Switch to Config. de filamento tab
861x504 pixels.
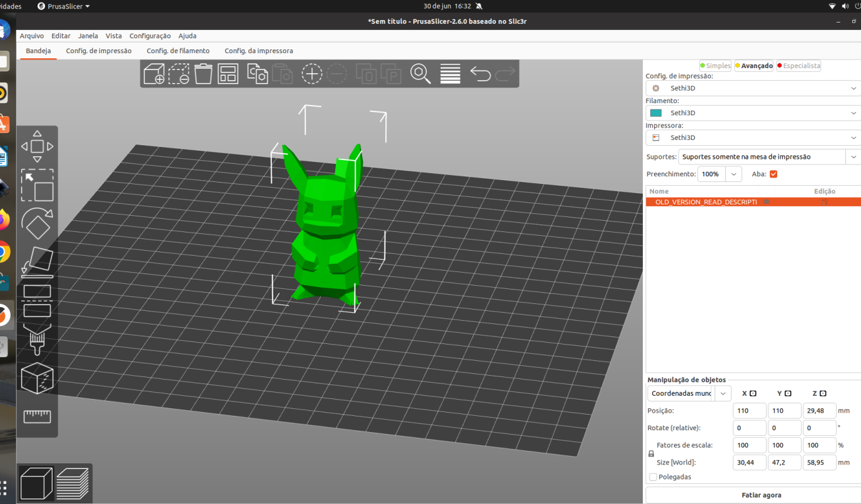click(x=178, y=51)
